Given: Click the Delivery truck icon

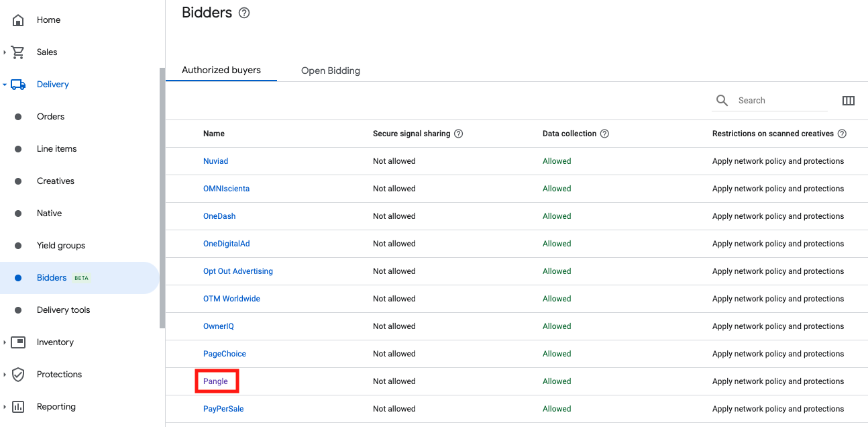Looking at the screenshot, I should pyautogui.click(x=18, y=85).
